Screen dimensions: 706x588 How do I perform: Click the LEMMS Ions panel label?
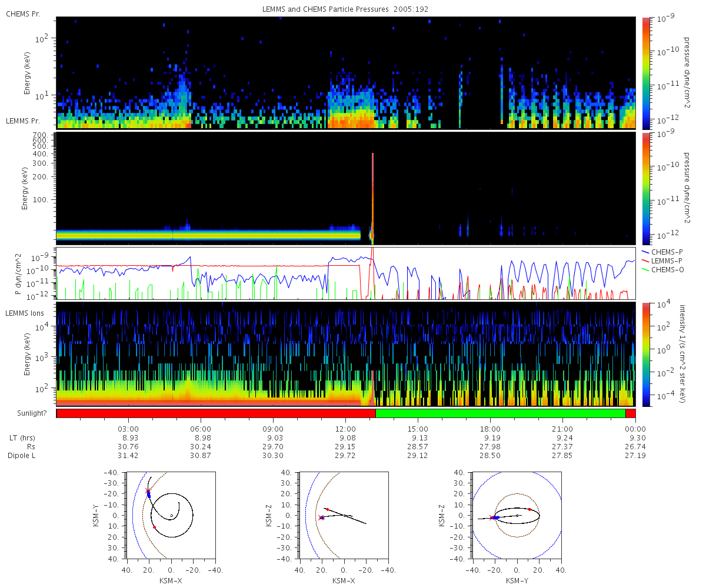coord(25,313)
